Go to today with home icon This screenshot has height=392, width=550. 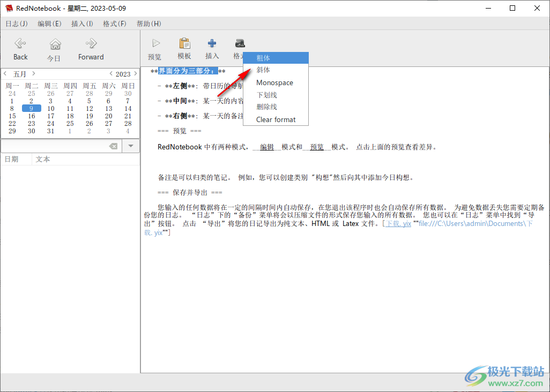point(55,44)
